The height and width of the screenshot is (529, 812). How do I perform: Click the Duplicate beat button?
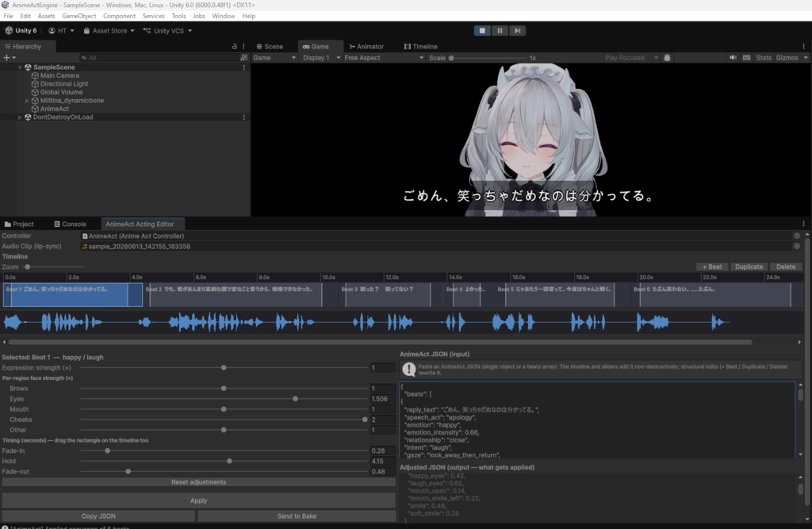pos(749,266)
